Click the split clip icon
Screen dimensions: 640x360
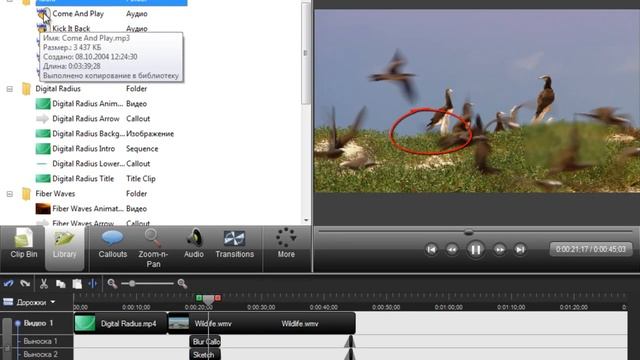(93, 283)
